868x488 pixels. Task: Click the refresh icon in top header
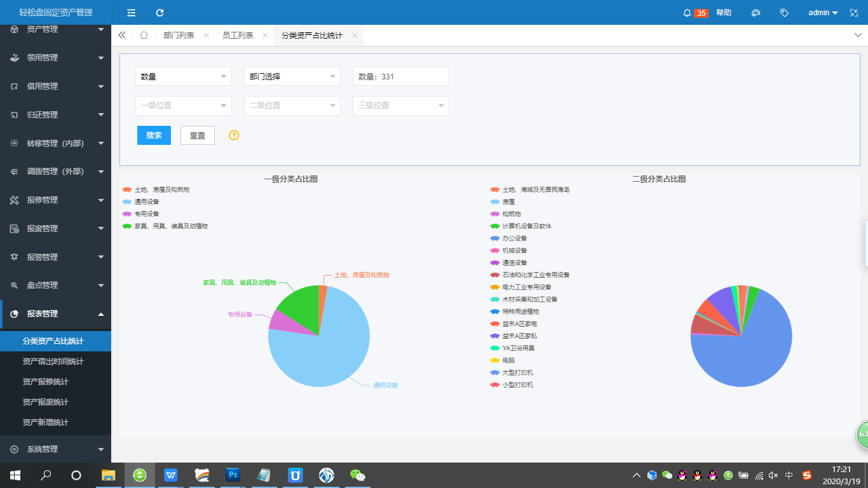click(159, 13)
